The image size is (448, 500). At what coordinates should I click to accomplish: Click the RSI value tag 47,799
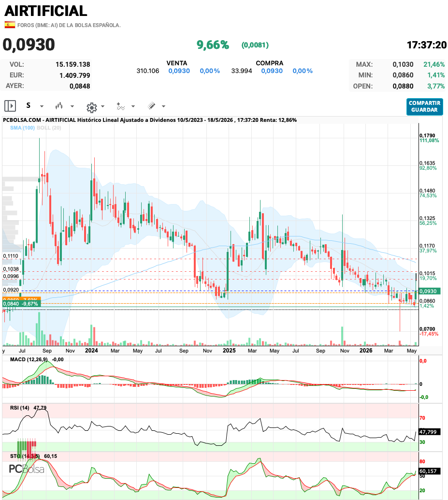(x=430, y=432)
